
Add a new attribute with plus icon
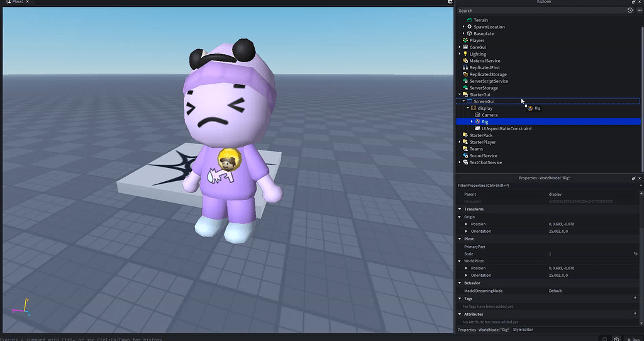[x=635, y=314]
